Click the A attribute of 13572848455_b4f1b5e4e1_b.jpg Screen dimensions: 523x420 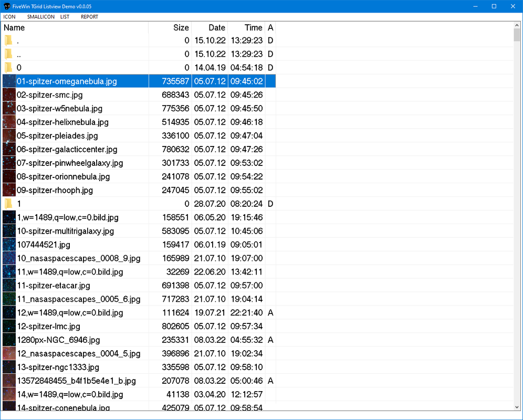(x=270, y=381)
